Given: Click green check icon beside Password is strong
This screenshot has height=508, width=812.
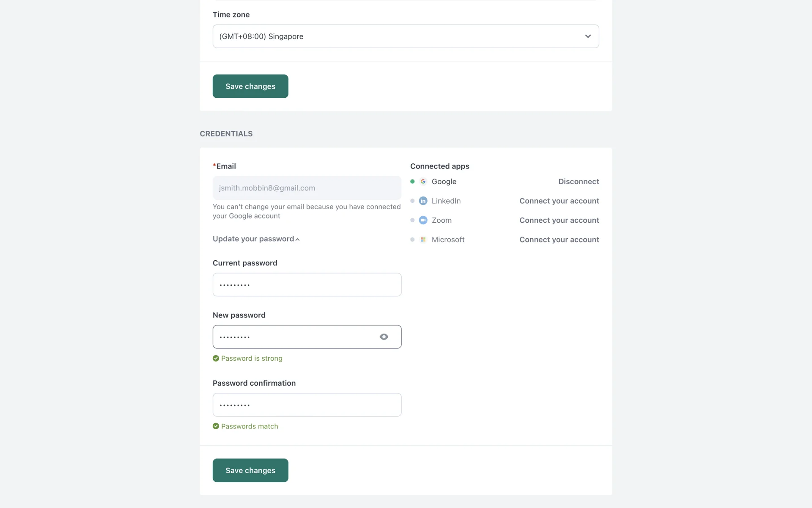Looking at the screenshot, I should (x=216, y=358).
